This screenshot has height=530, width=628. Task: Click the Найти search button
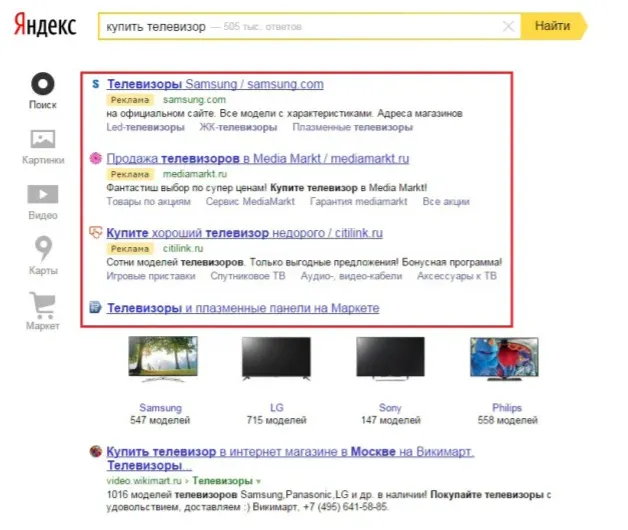tap(553, 26)
